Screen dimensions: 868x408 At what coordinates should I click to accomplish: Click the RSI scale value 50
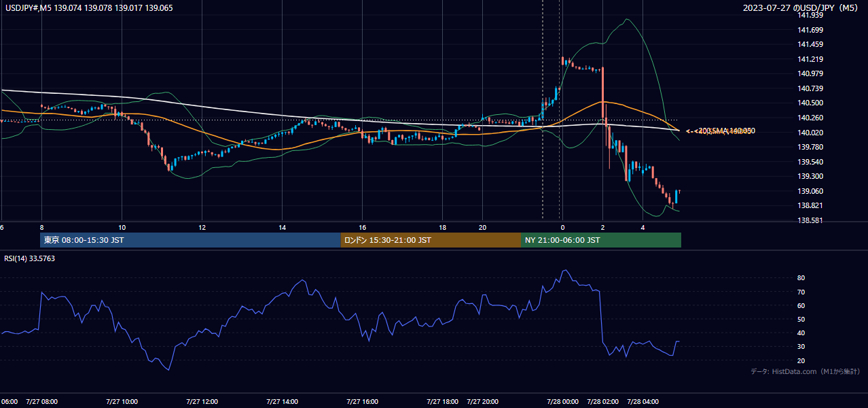pyautogui.click(x=801, y=319)
